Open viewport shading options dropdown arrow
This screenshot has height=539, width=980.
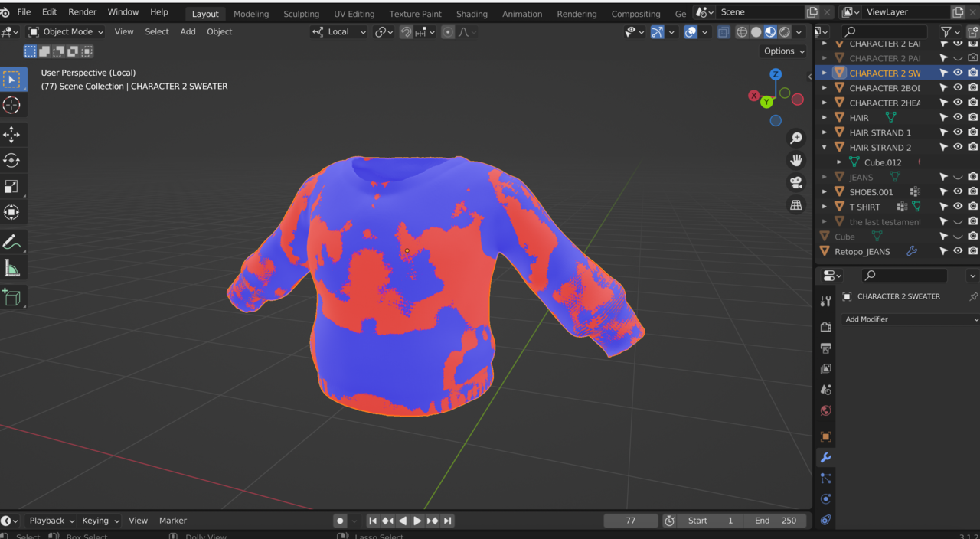point(799,32)
